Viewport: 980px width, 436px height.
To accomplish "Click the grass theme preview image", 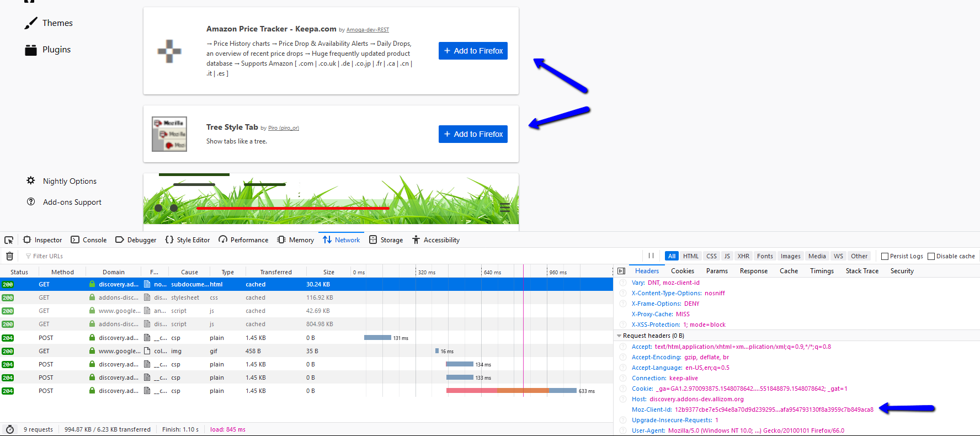I will pos(331,199).
